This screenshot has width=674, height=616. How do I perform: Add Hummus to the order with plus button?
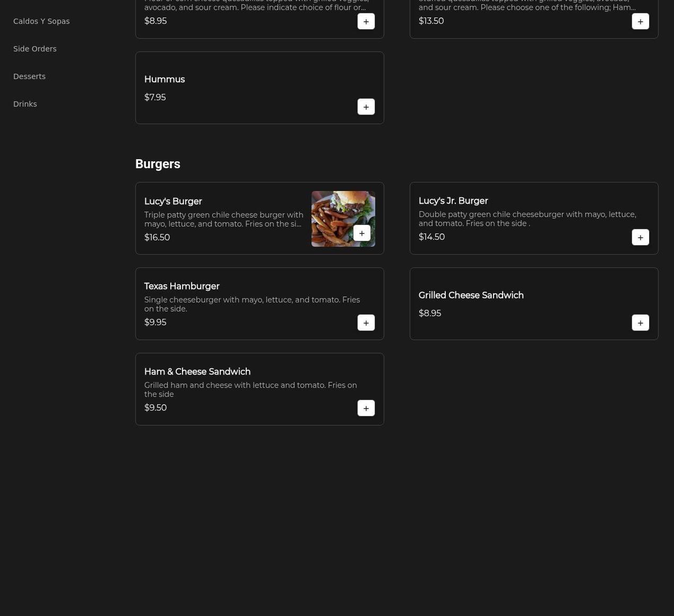[366, 107]
